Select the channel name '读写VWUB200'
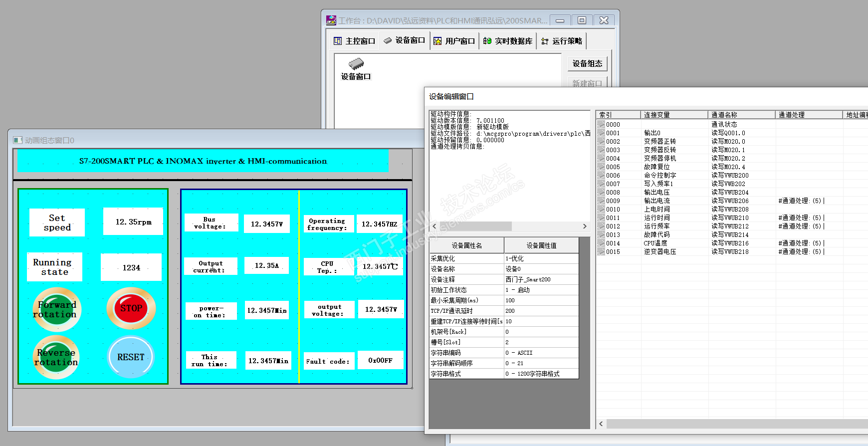 [x=730, y=176]
